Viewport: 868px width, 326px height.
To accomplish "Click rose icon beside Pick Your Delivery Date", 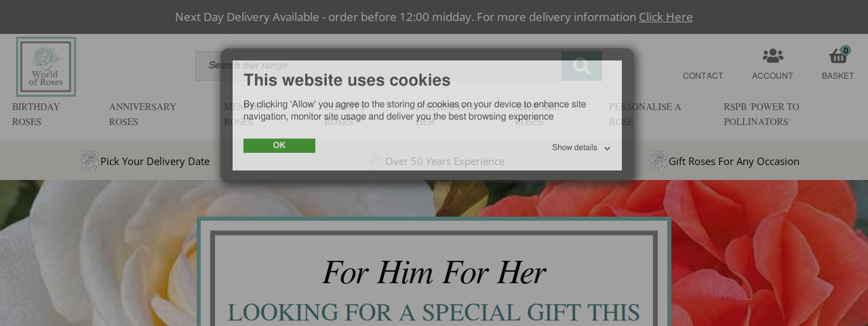I will coord(90,161).
